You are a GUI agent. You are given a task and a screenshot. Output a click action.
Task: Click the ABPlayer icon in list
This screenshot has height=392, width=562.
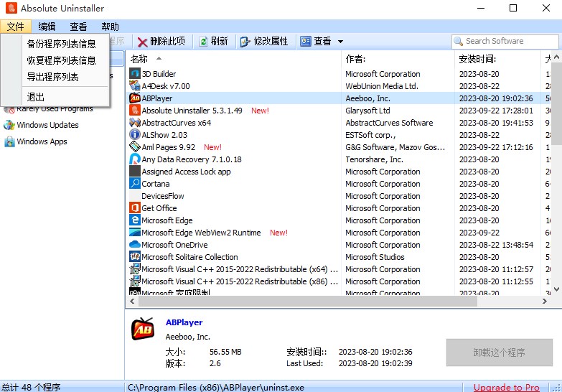click(x=135, y=98)
